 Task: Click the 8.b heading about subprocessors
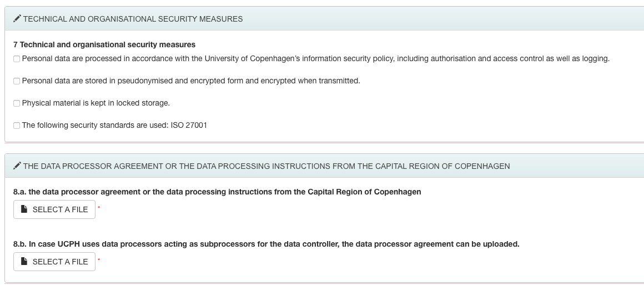[266, 244]
